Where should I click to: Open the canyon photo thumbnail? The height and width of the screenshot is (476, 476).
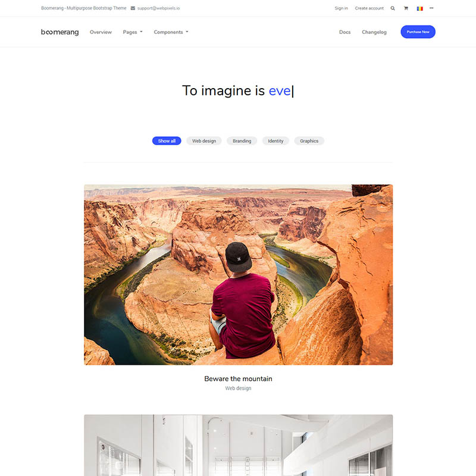coord(239,275)
